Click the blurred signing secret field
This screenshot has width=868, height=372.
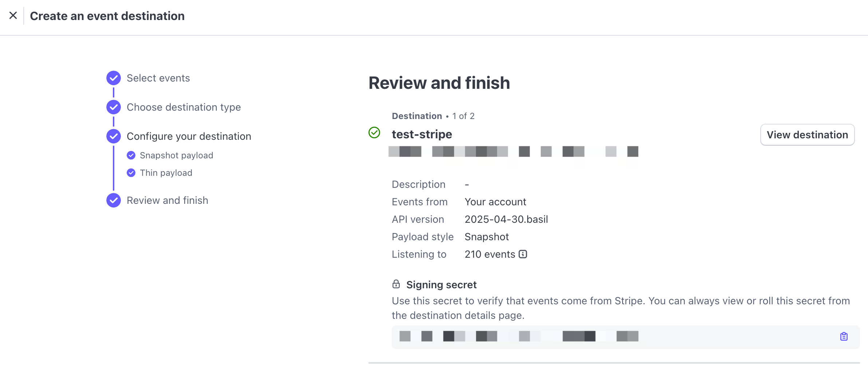[x=518, y=337]
